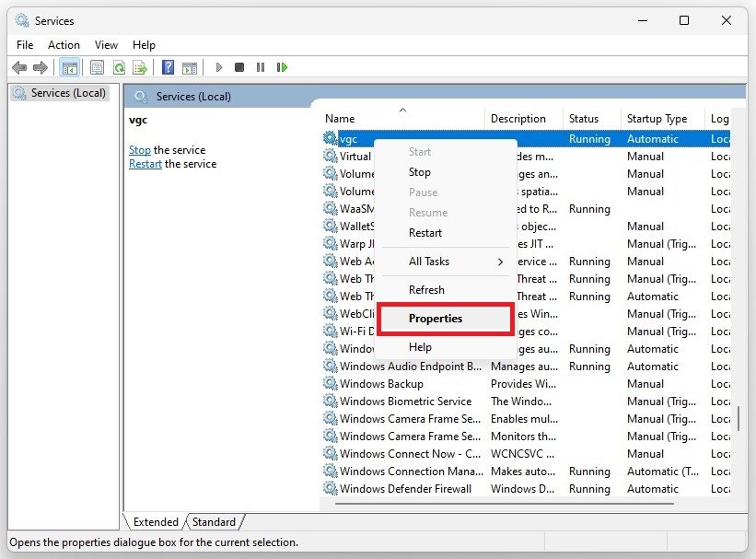Screen dimensions: 756x559
Task: Choose Properties from the context menu
Action: 436,319
